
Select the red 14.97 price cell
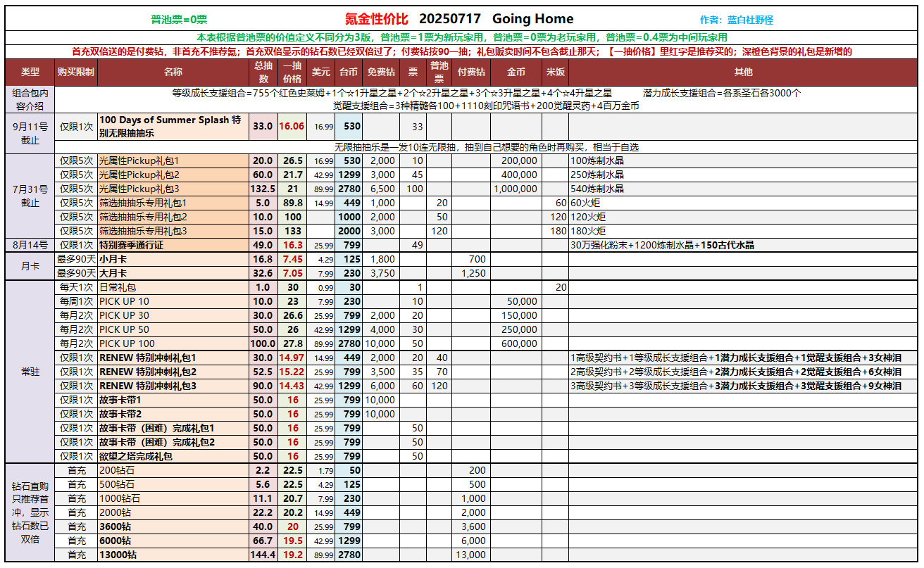coord(292,358)
